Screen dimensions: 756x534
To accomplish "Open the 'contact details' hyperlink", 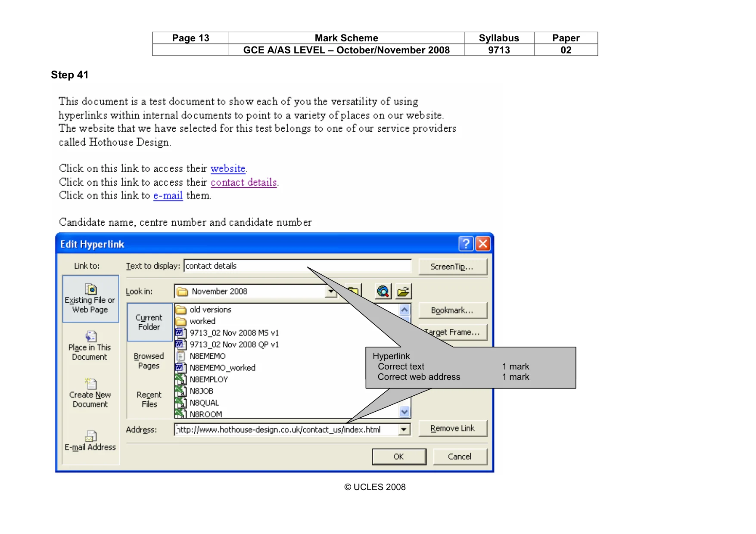I will click(x=244, y=182).
